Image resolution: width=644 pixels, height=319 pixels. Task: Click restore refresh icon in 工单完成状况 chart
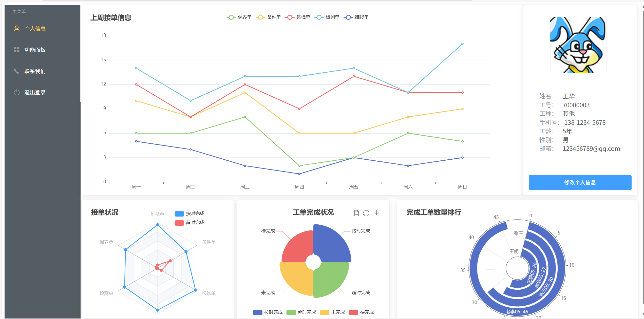pyautogui.click(x=366, y=213)
